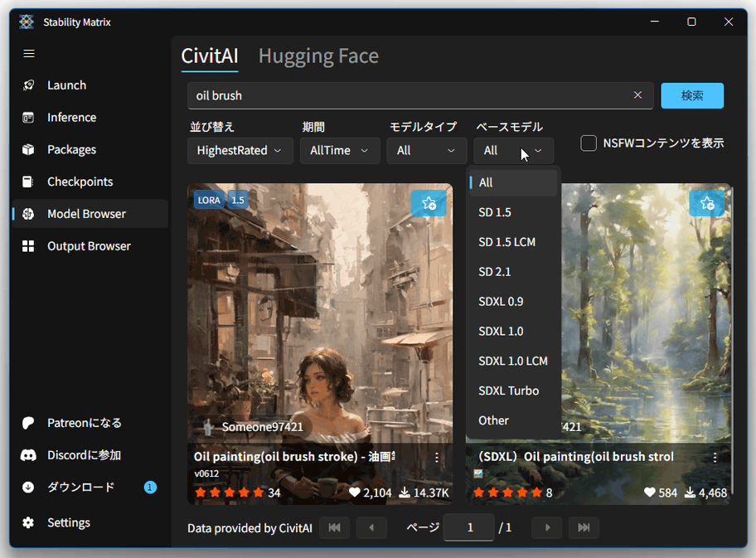Collapse the ベースモデル All dropdown
The width and height of the screenshot is (756, 558).
click(x=513, y=151)
